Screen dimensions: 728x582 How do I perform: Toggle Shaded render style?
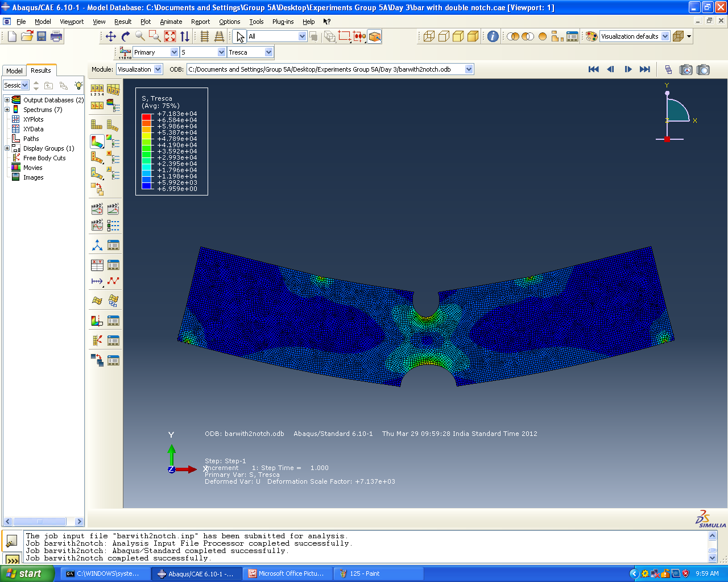pyautogui.click(x=473, y=36)
